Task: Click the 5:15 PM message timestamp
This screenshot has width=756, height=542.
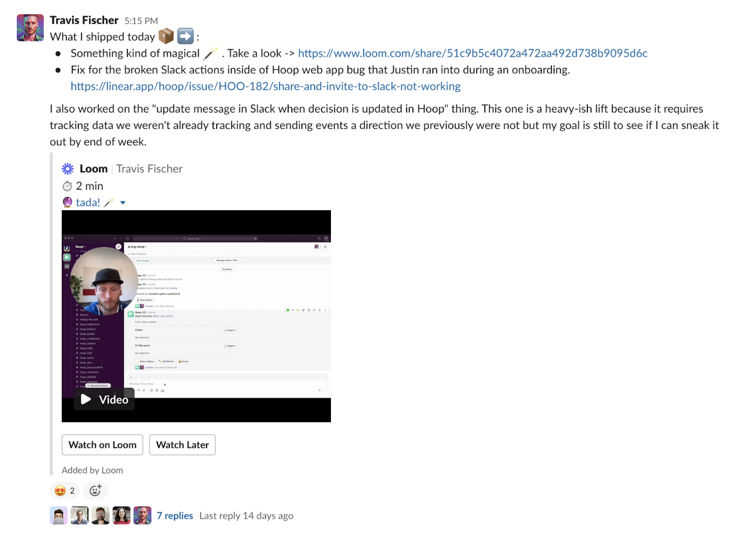Action: click(141, 21)
